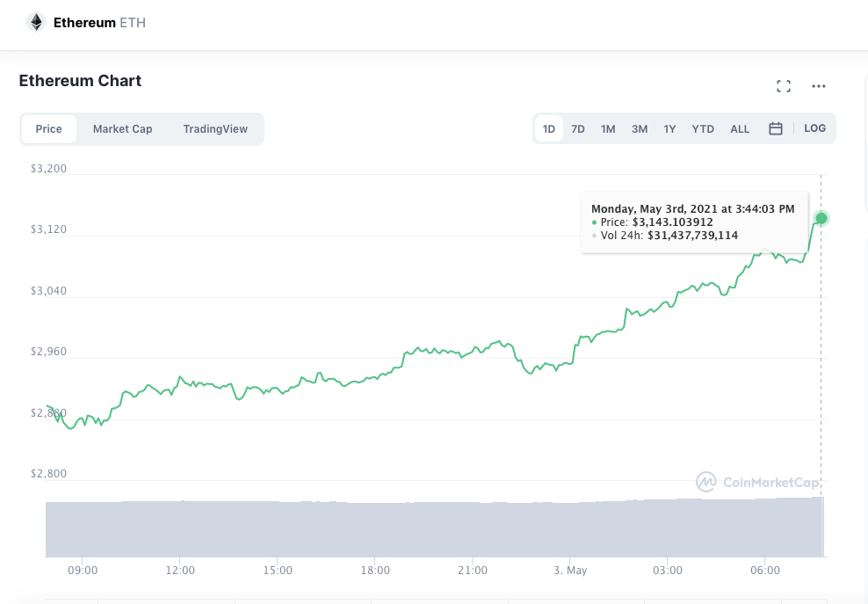Switch to the Price tab
Viewport: 868px width, 604px height.
click(x=48, y=129)
